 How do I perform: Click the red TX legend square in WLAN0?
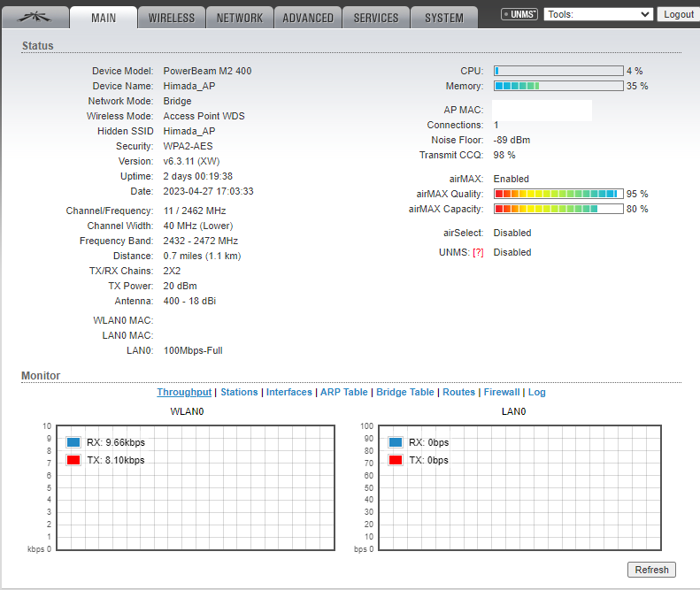coord(73,460)
